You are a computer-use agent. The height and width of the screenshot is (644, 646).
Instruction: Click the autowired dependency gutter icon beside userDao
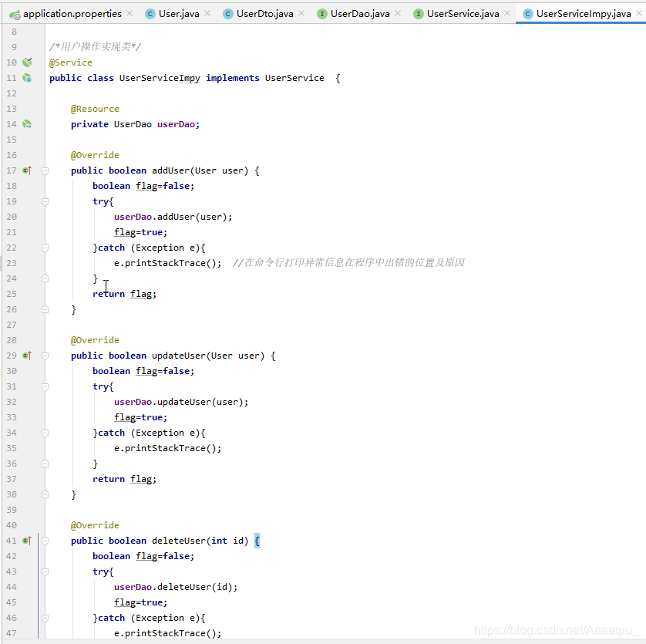[x=27, y=124]
